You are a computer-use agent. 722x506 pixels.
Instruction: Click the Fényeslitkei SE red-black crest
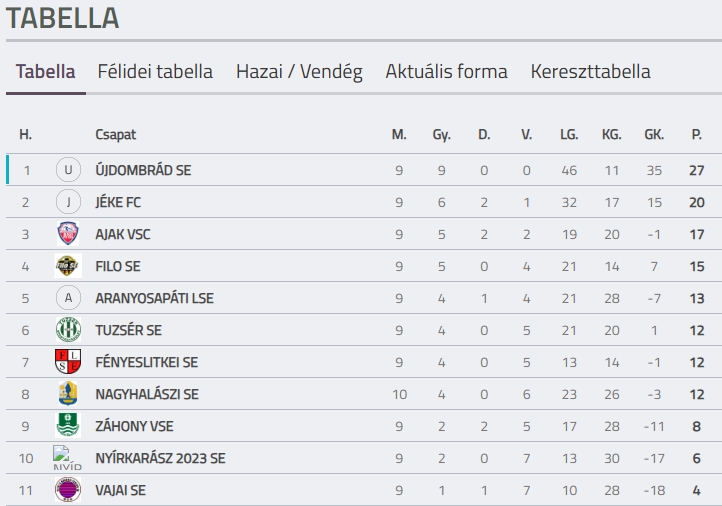pyautogui.click(x=68, y=362)
